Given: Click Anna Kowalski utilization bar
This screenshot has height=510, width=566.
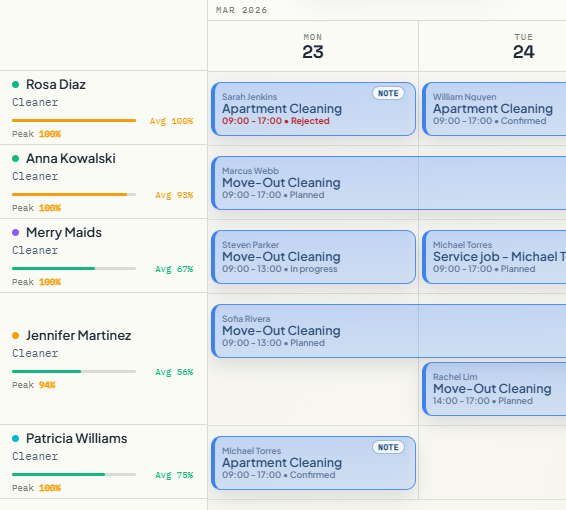Looking at the screenshot, I should 74,195.
